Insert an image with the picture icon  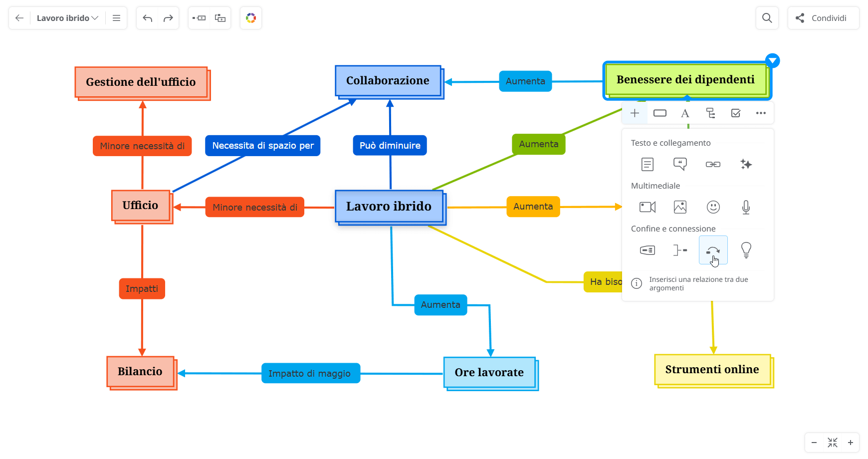pos(680,207)
